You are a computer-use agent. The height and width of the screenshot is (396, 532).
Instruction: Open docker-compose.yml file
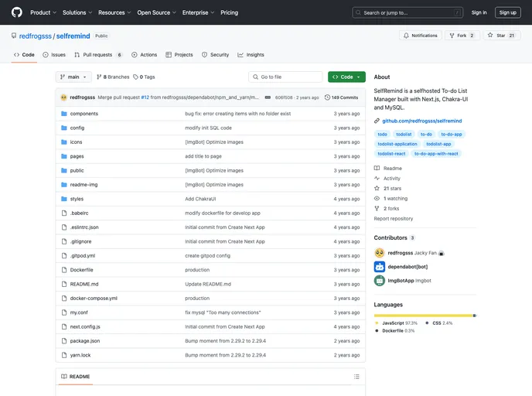click(94, 299)
